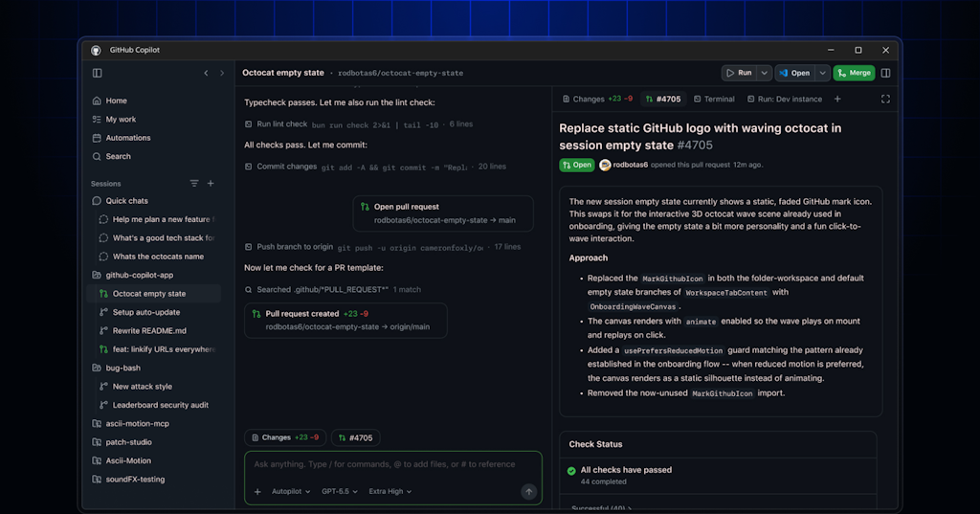Viewport: 980px width, 514px height.
Task: Click the rodbotas6/octocat-empty-state branch name
Action: click(x=401, y=73)
